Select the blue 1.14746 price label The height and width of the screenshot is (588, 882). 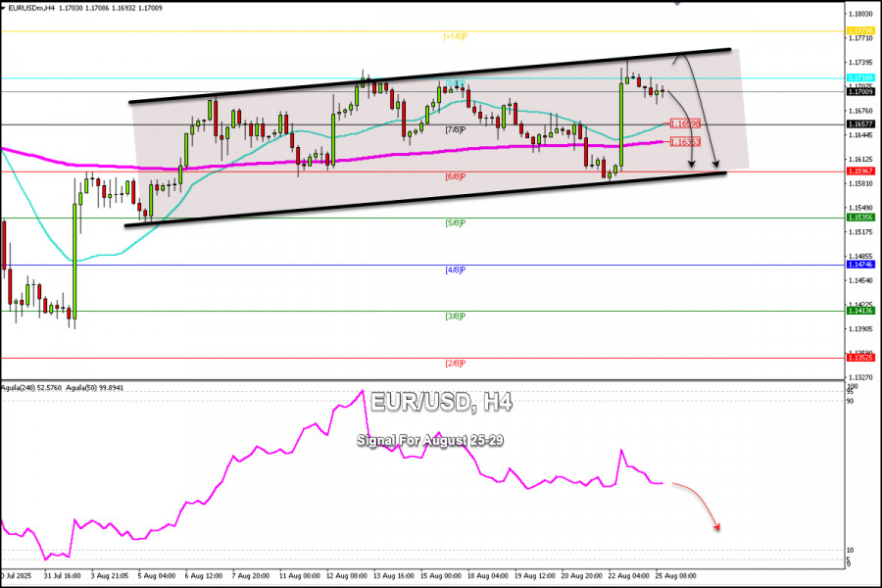(860, 264)
